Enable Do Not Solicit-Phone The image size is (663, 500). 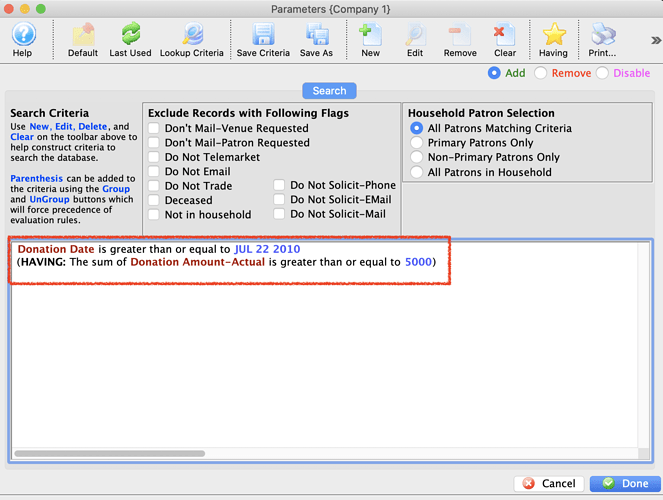click(279, 185)
